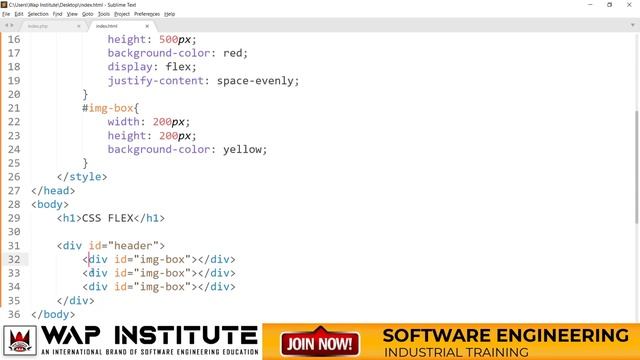Open the View menu

pyautogui.click(x=72, y=14)
